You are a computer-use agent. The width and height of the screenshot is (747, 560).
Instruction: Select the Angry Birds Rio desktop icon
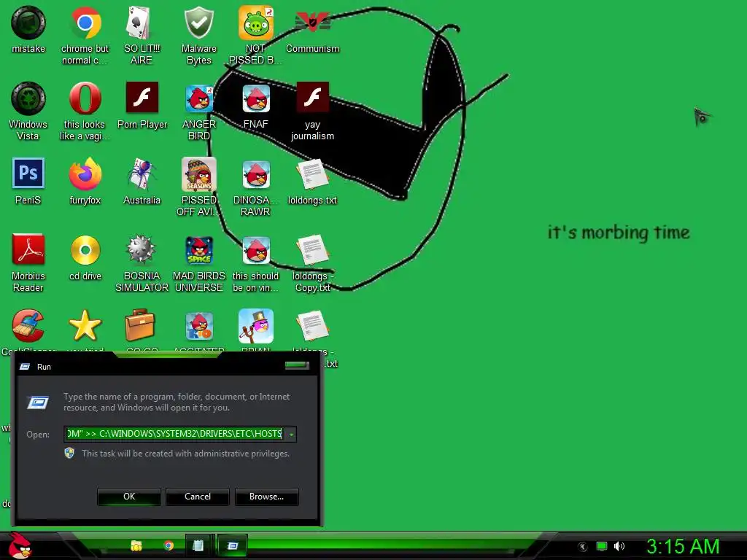click(x=198, y=326)
